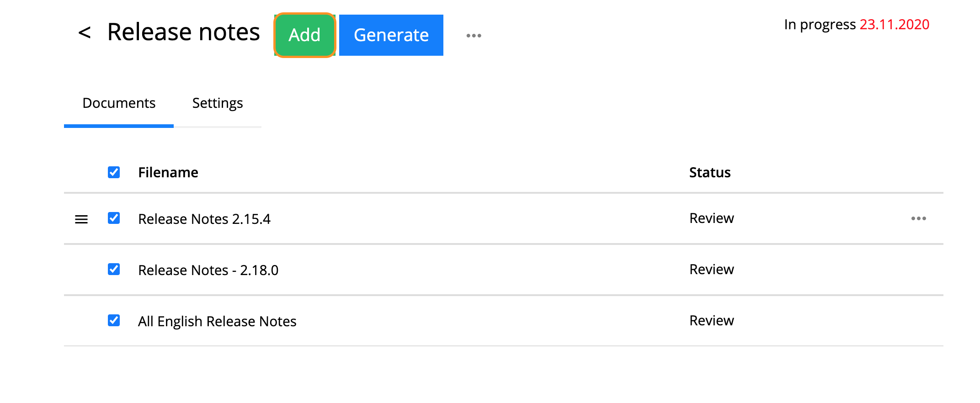Screen dimensions: 980x403
Task: Open the Release Notes 2.15.4 document
Action: click(x=204, y=219)
